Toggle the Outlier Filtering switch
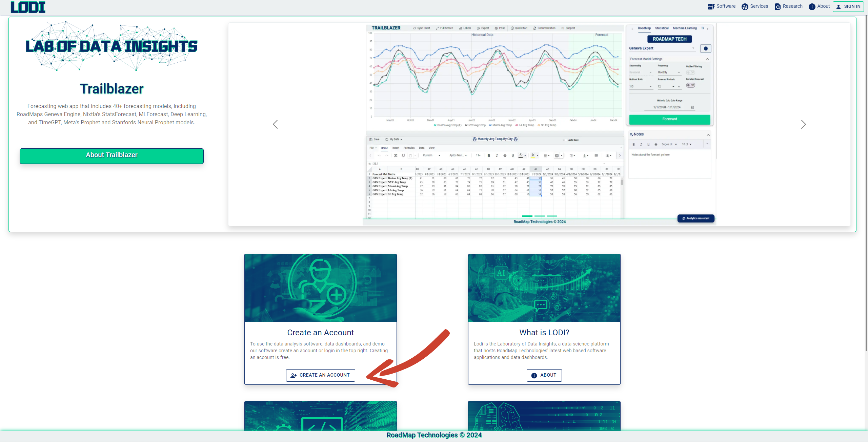This screenshot has width=868, height=442. pos(691,72)
